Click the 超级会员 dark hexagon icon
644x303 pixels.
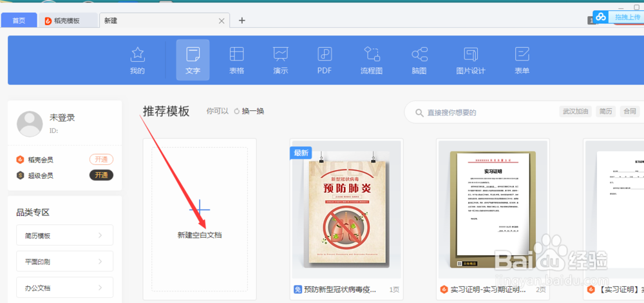(20, 175)
